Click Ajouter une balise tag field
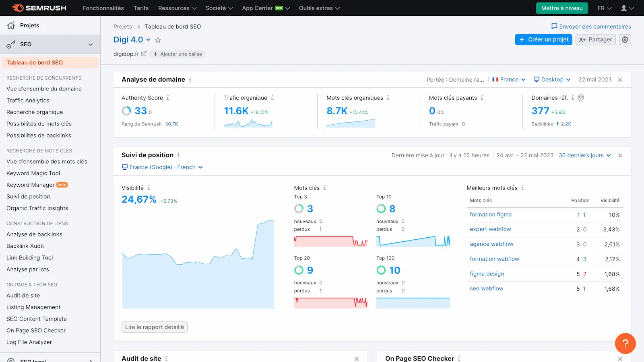This screenshot has width=644, height=362. point(178,54)
